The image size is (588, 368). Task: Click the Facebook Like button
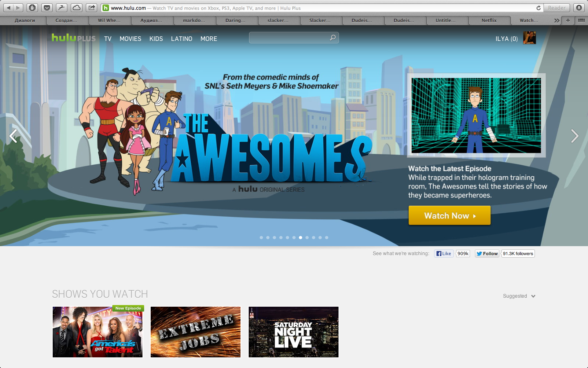[443, 254]
